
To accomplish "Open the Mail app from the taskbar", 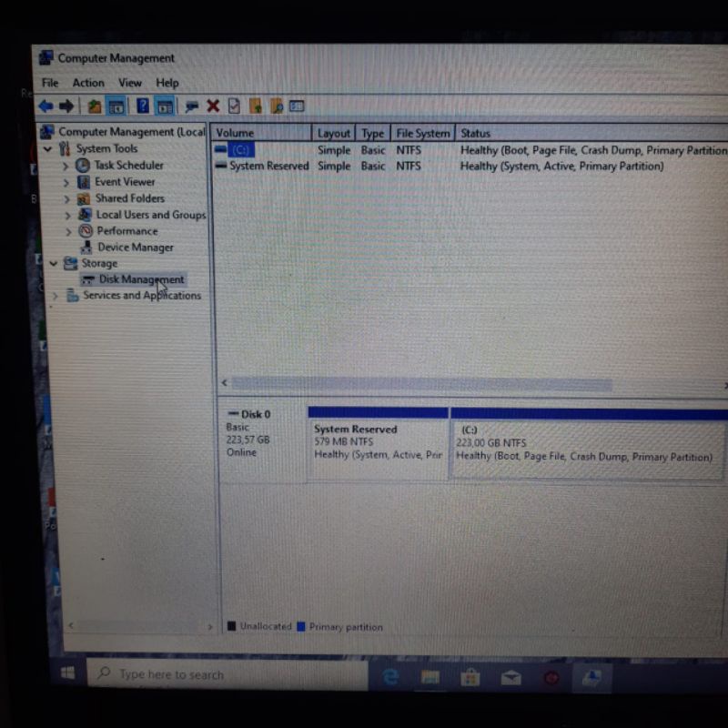I will pyautogui.click(x=511, y=678).
